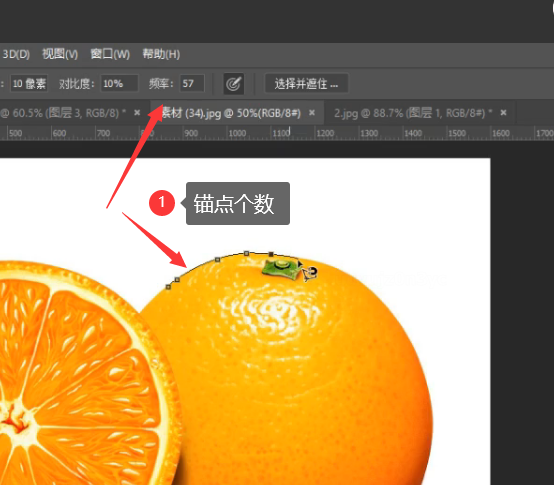Open the 视图(V) menu

click(x=60, y=54)
